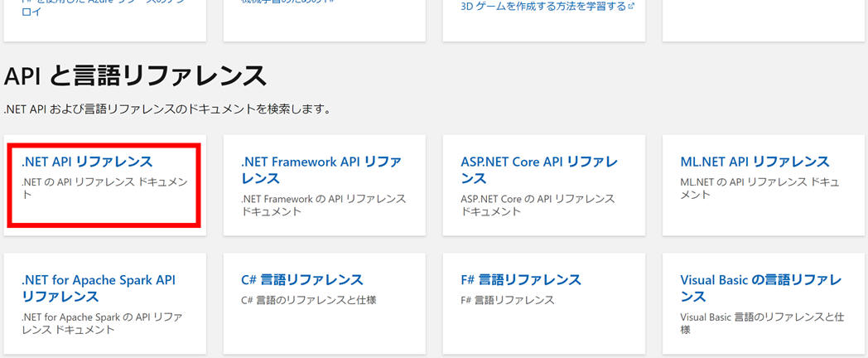This screenshot has width=868, height=358.
Task: Click the API と言語リファレンス heading
Action: click(x=135, y=76)
